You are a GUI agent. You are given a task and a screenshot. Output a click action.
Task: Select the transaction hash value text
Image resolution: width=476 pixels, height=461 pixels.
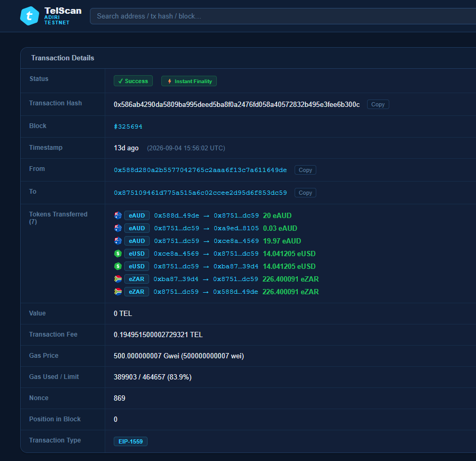point(236,105)
